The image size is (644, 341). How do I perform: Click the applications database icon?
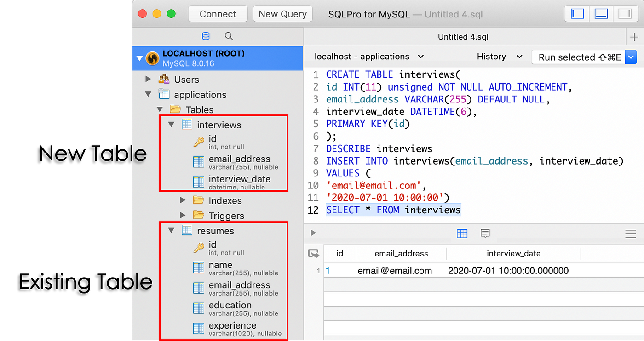click(164, 94)
